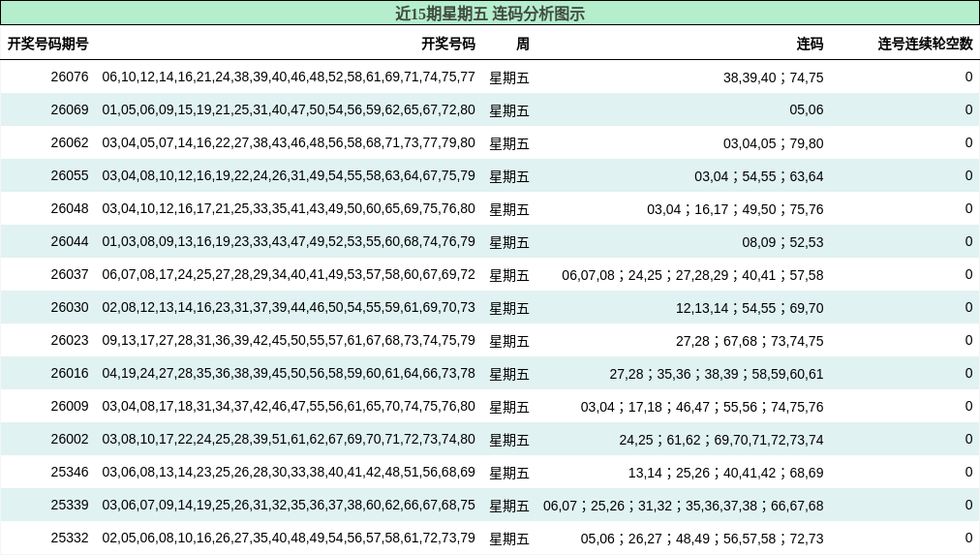Select issue number 26069
This screenshot has width=980, height=555.
[70, 110]
